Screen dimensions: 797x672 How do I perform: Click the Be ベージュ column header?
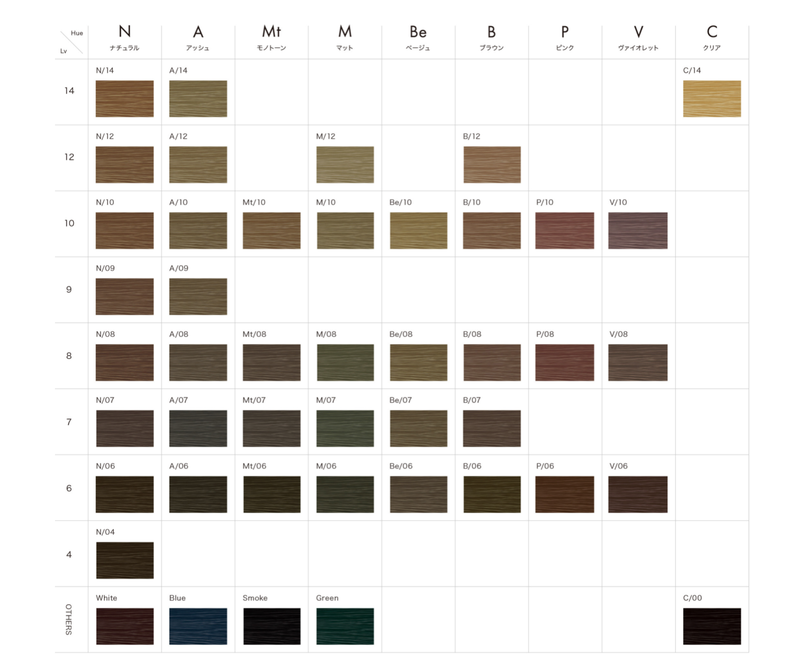click(418, 38)
